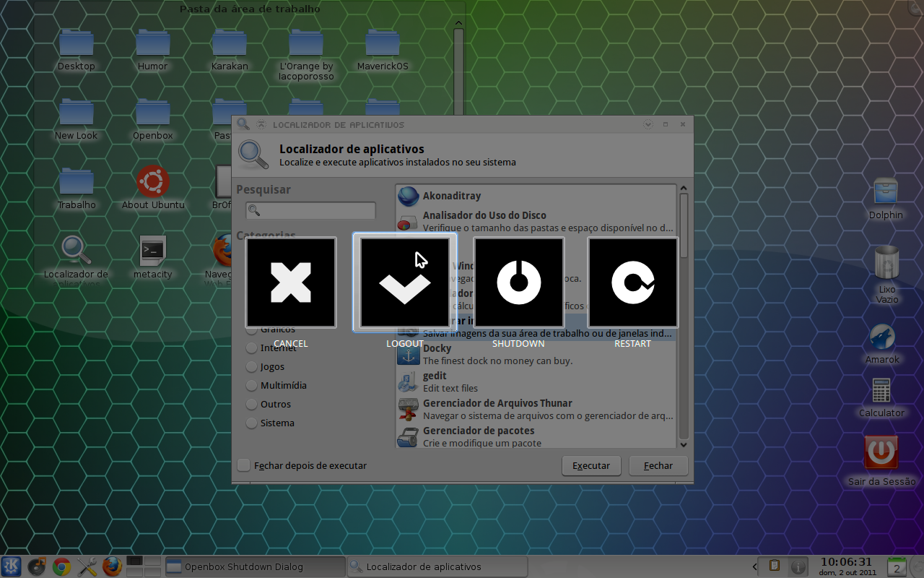The image size is (924, 578).
Task: Click the virtual desktop pager
Action: [x=143, y=566]
